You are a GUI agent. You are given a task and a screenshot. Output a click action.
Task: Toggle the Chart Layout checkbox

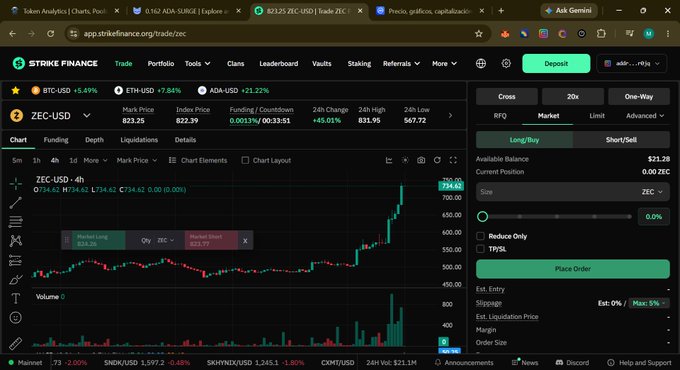(x=245, y=160)
